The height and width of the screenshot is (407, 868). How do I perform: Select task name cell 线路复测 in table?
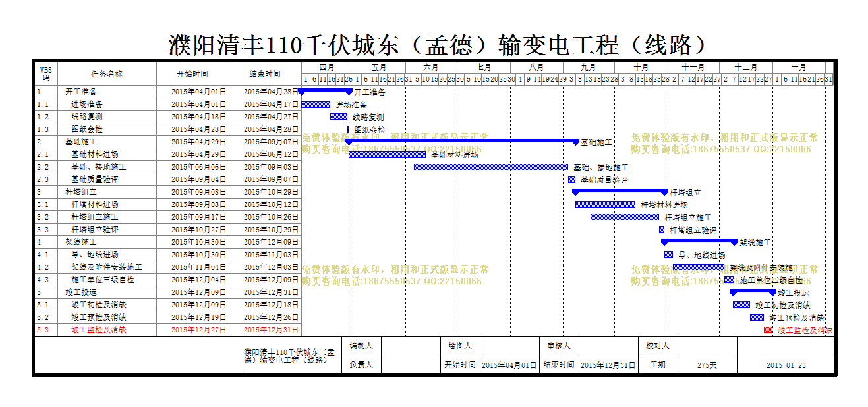[x=107, y=117]
